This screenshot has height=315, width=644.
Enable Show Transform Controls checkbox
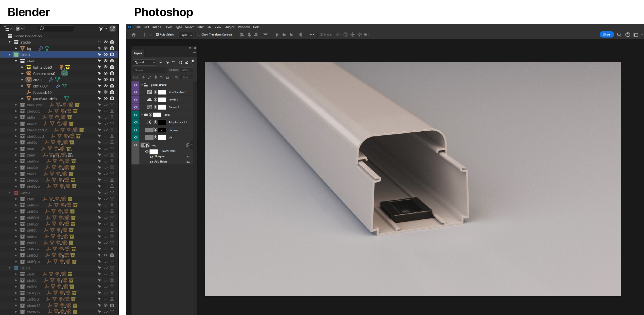(199, 35)
